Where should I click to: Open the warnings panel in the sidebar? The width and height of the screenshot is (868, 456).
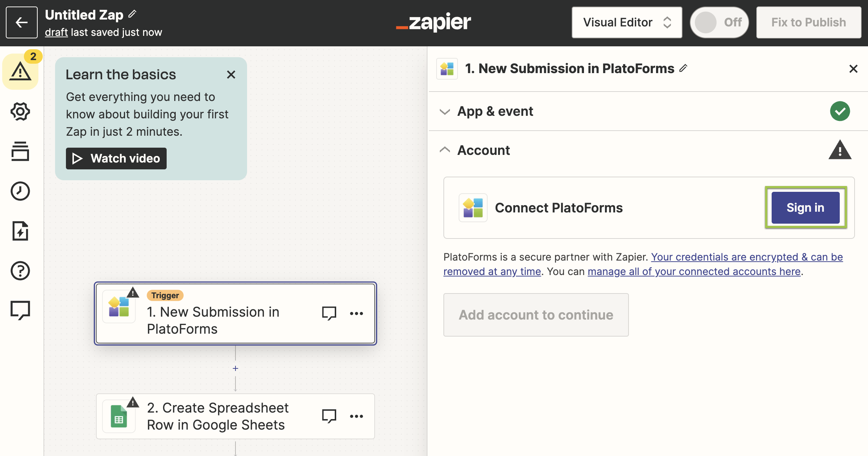pos(20,71)
